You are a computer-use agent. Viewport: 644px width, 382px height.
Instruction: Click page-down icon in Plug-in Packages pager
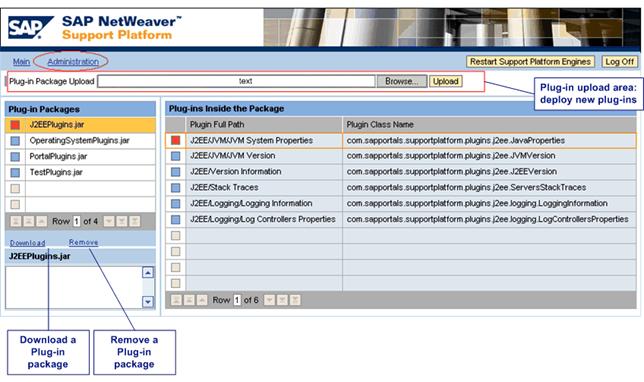(x=122, y=221)
